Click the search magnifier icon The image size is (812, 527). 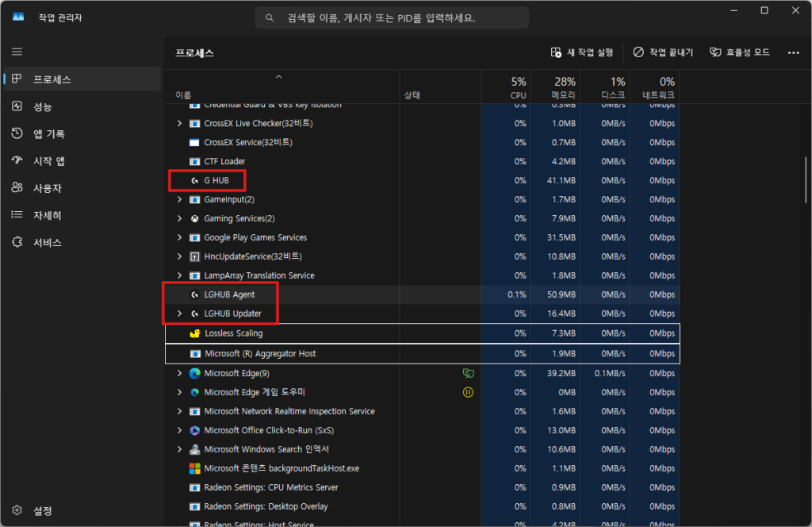click(x=270, y=17)
